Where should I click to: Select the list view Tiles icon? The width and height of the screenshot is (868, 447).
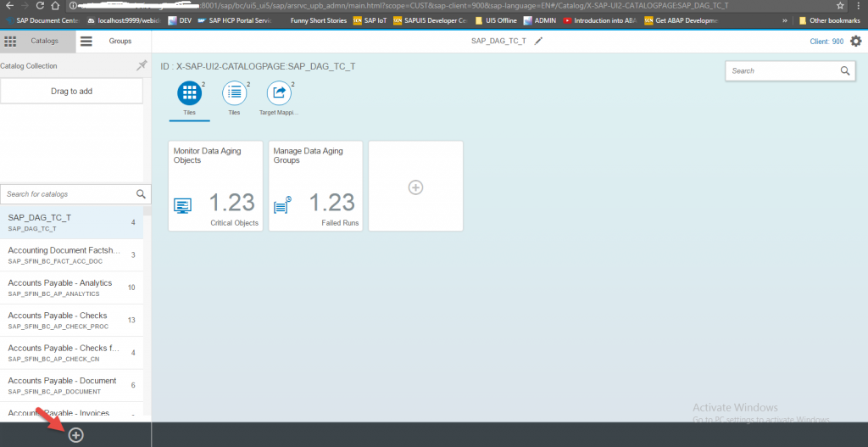234,92
